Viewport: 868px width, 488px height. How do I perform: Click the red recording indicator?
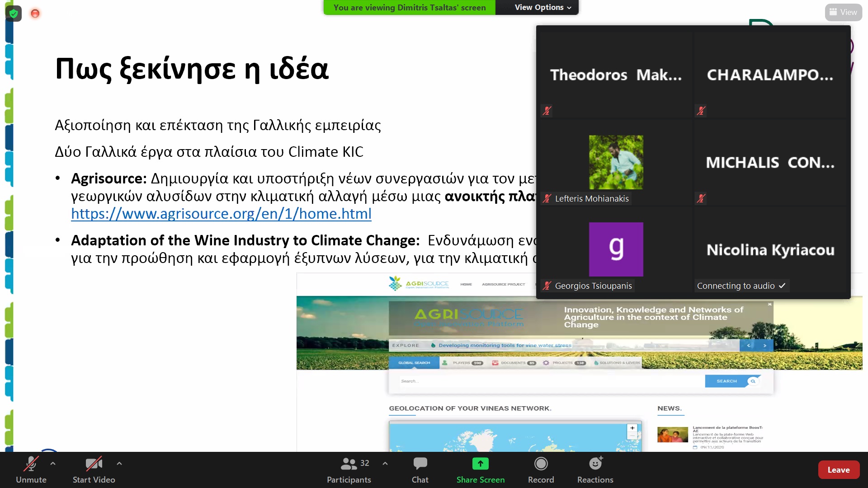35,14
